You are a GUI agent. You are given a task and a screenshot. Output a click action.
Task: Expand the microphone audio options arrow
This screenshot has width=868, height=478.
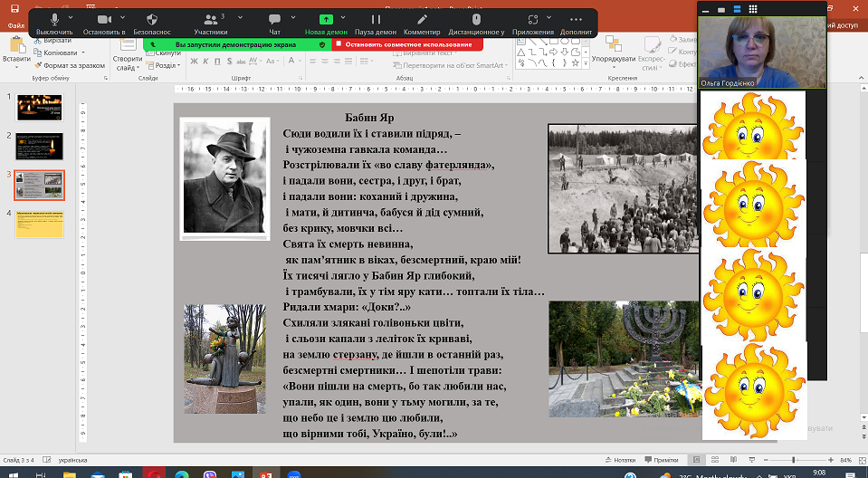pyautogui.click(x=72, y=18)
